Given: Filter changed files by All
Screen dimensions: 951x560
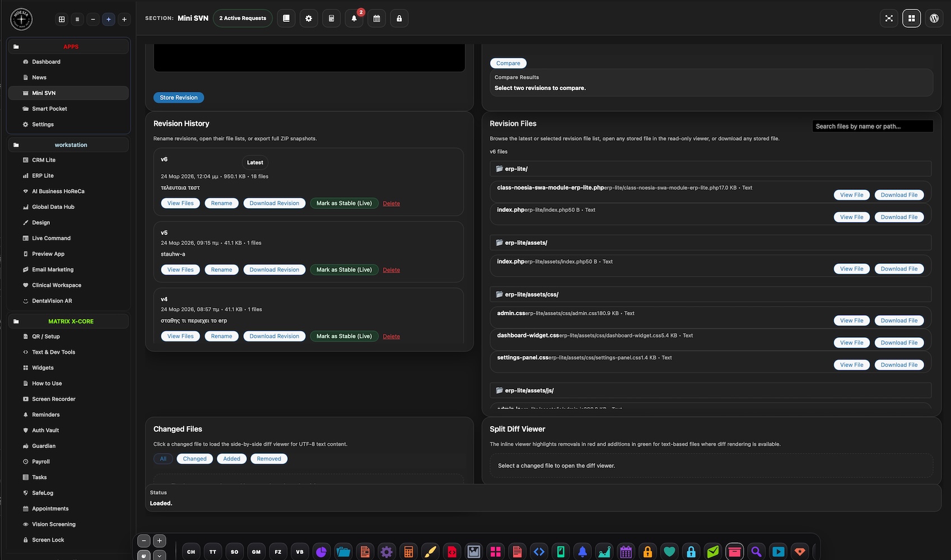Looking at the screenshot, I should (163, 459).
